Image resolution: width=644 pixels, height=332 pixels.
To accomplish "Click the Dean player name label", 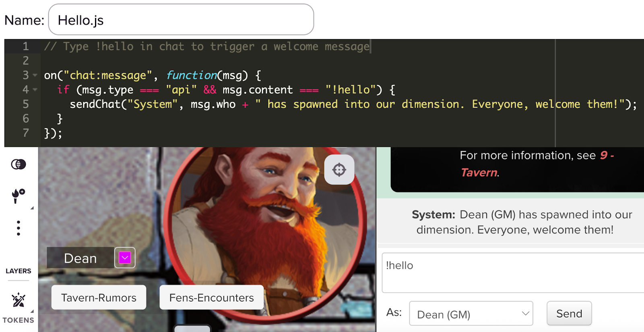I will coord(80,258).
